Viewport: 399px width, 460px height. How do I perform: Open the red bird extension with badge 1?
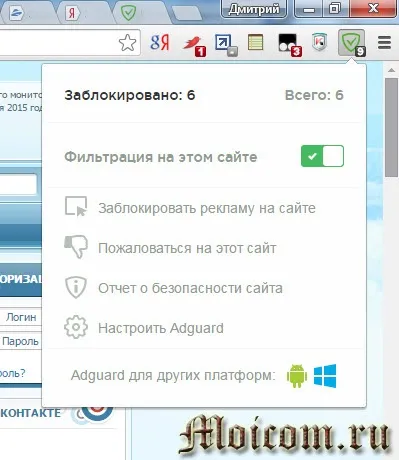point(194,45)
